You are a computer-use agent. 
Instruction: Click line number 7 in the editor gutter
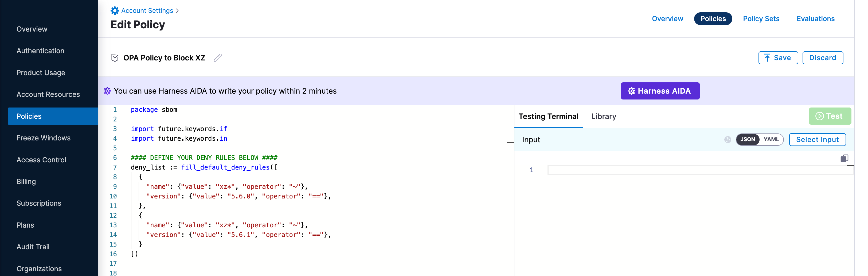(x=115, y=167)
